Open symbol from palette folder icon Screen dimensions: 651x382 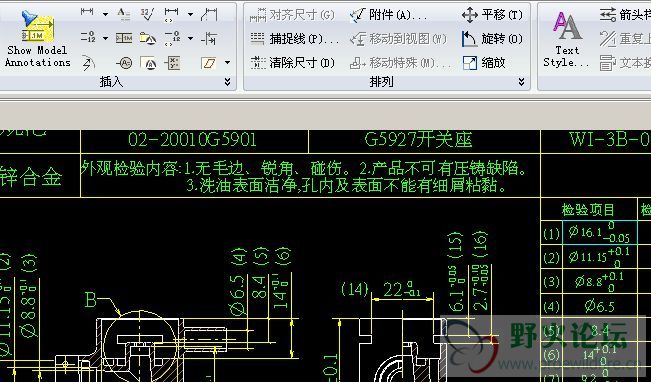click(147, 38)
